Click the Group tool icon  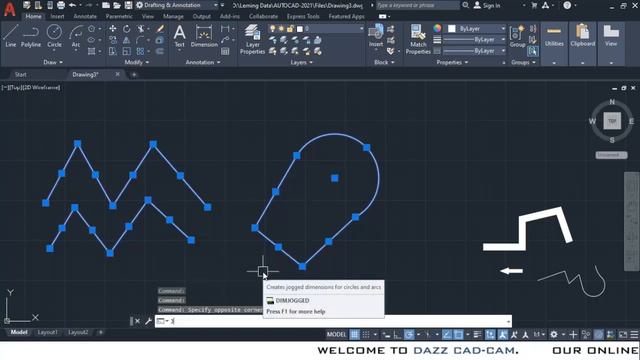(x=517, y=36)
